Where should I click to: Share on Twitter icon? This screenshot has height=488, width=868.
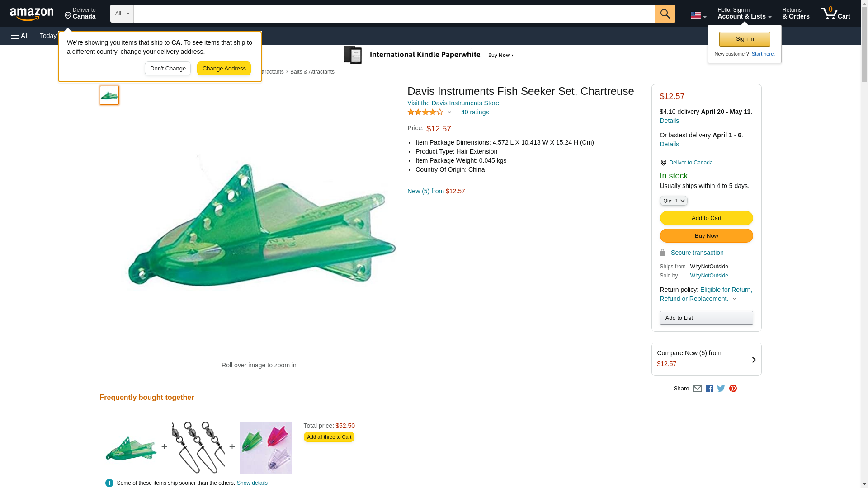721,389
